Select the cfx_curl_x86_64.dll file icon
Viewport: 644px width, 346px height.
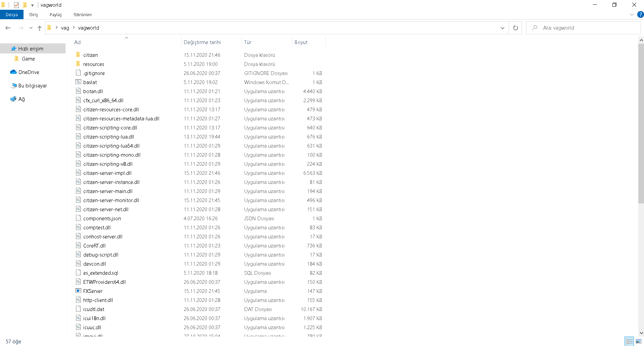[78, 100]
